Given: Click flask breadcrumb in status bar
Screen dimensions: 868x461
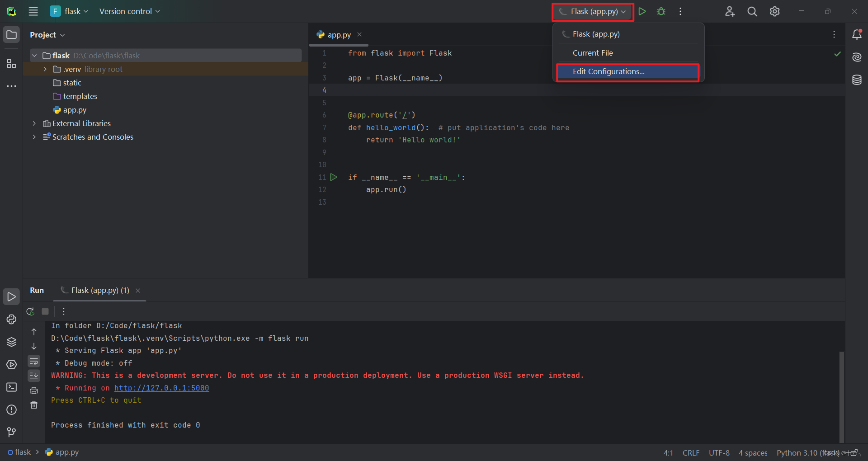Looking at the screenshot, I should (x=19, y=452).
